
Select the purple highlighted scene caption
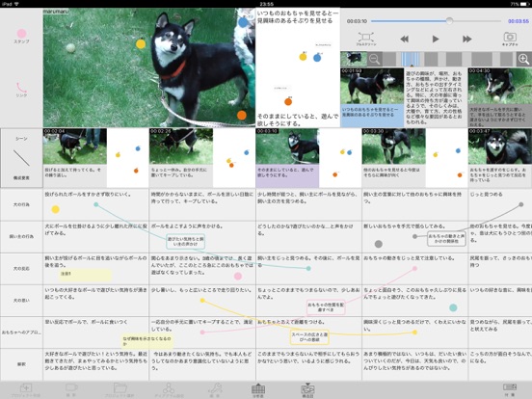tap(287, 175)
